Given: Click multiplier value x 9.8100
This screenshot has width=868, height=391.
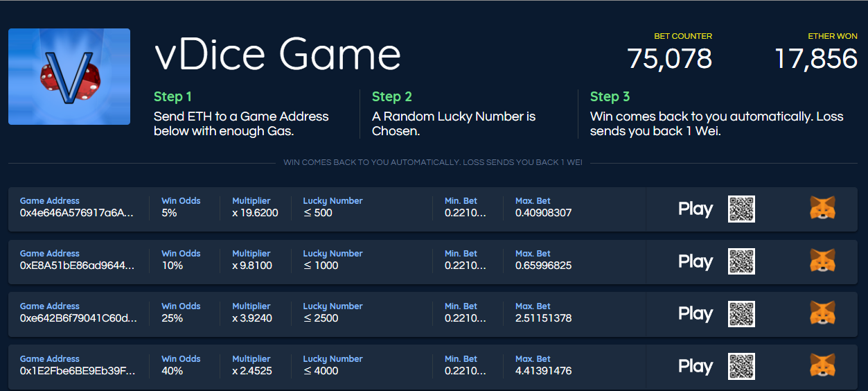Looking at the screenshot, I should (252, 266).
